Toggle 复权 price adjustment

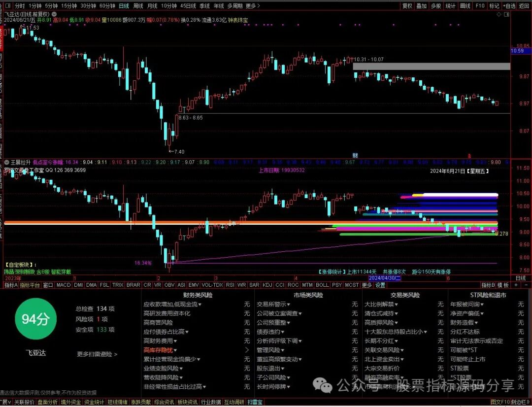tap(407, 6)
